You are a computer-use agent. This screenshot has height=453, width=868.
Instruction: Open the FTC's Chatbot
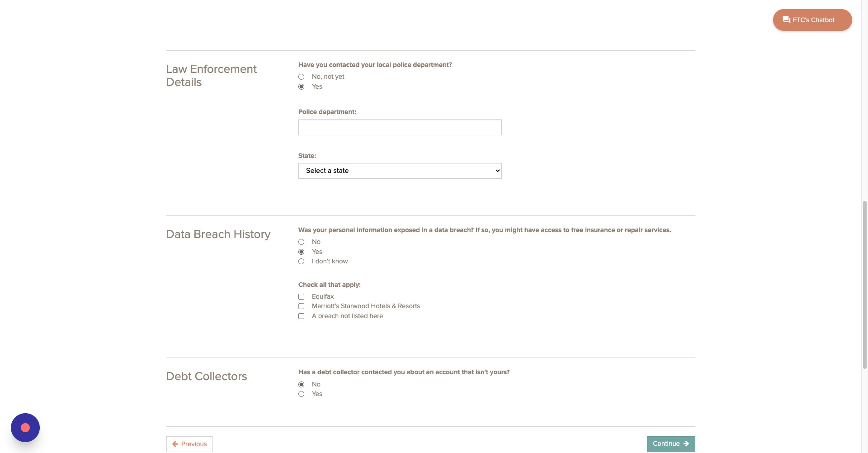pyautogui.click(x=812, y=20)
